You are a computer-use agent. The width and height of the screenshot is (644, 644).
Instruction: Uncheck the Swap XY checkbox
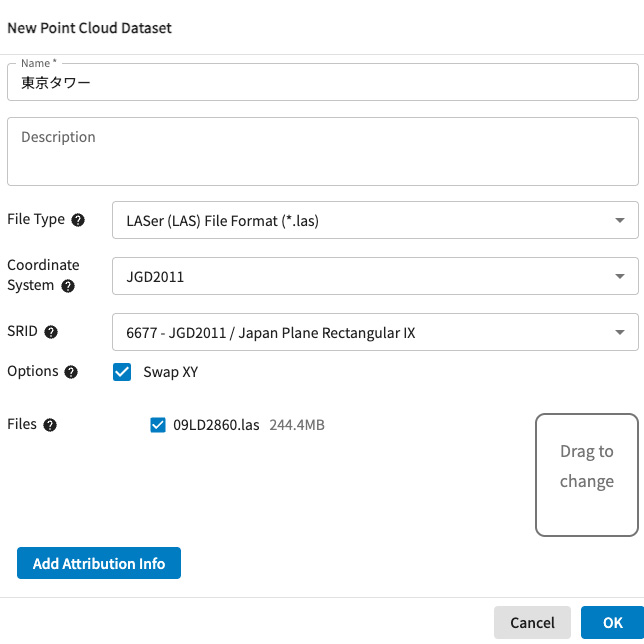click(x=122, y=372)
